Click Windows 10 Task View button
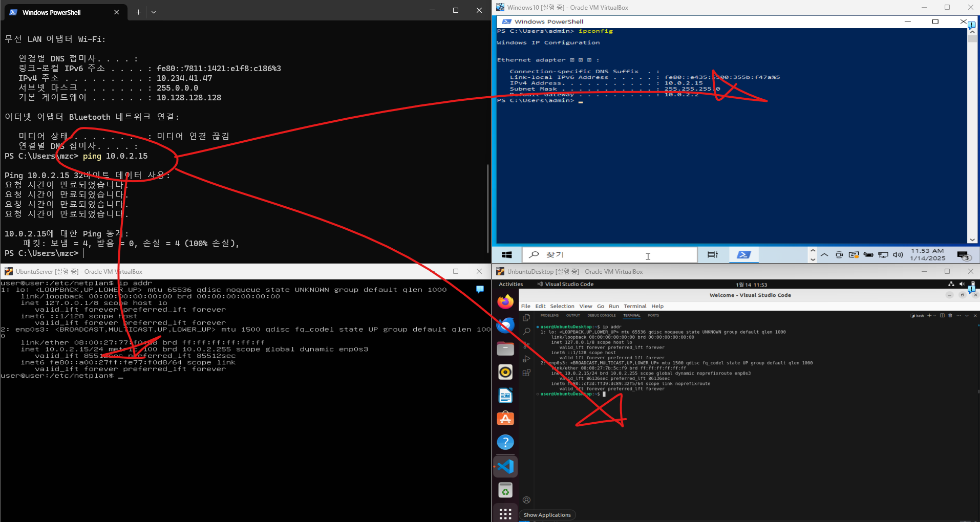Image resolution: width=980 pixels, height=522 pixels. pos(712,255)
